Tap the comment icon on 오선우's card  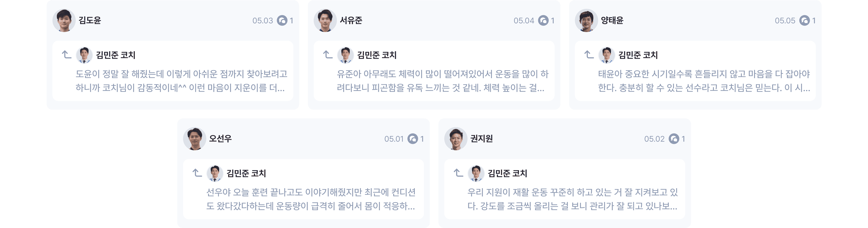point(412,139)
